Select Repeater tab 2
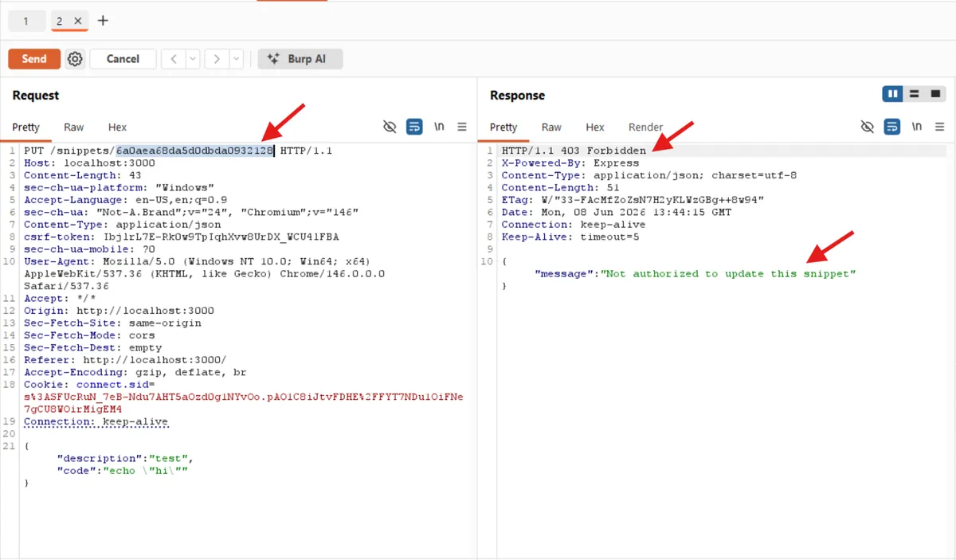 [60, 21]
